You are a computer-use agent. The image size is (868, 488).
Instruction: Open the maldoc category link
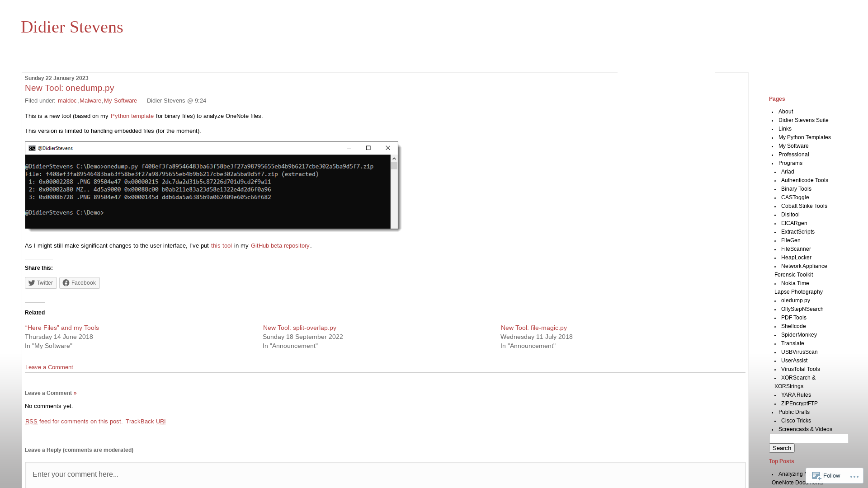point(67,100)
